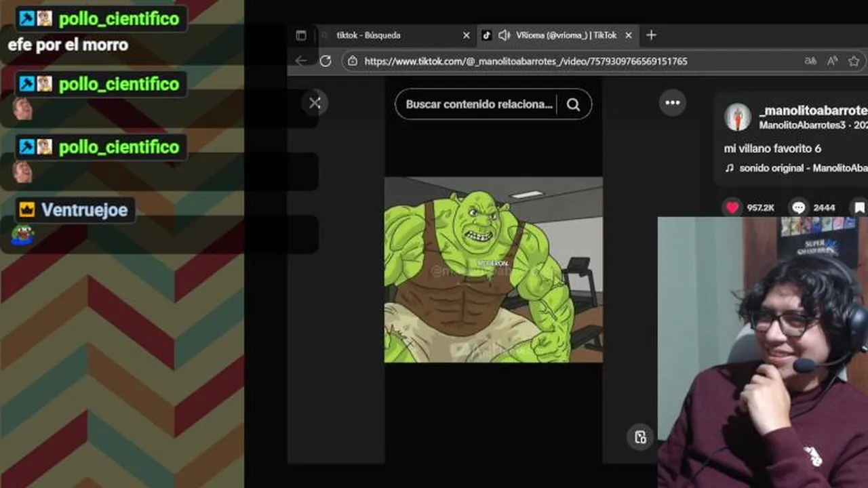Screen dimensions: 868x488
Task: Open a new browser tab with plus
Action: pos(651,35)
